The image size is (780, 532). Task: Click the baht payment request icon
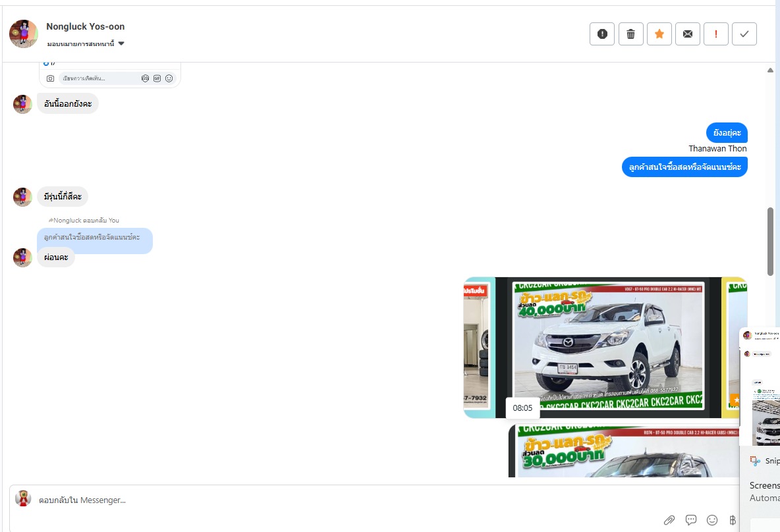click(x=733, y=520)
